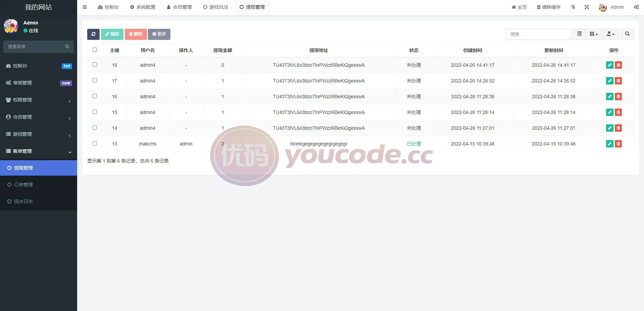
Task: Open the 订单管理 sidebar item
Action: [39, 185]
